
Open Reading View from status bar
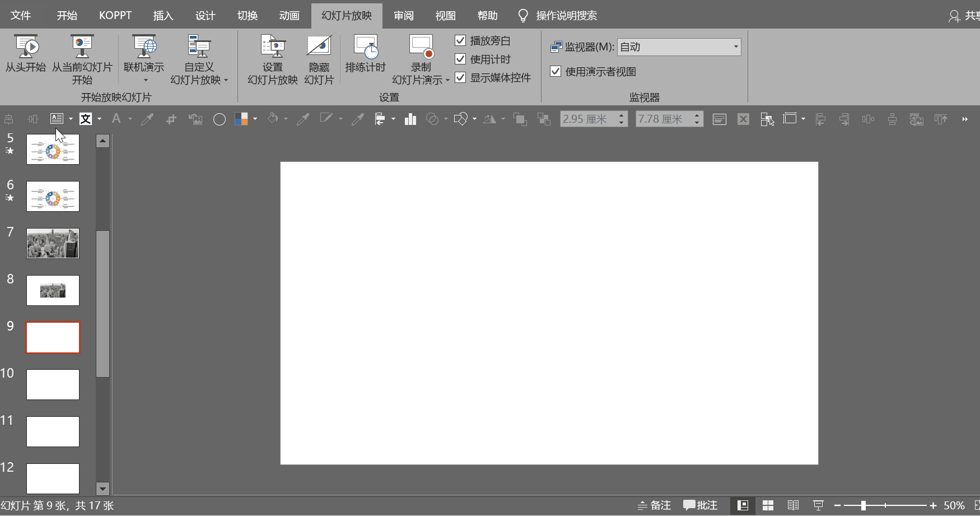click(793, 505)
